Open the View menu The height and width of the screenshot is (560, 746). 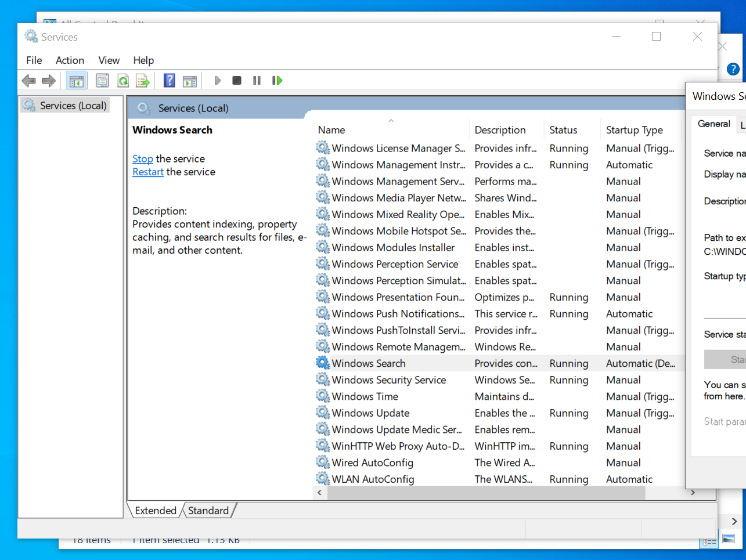tap(109, 60)
